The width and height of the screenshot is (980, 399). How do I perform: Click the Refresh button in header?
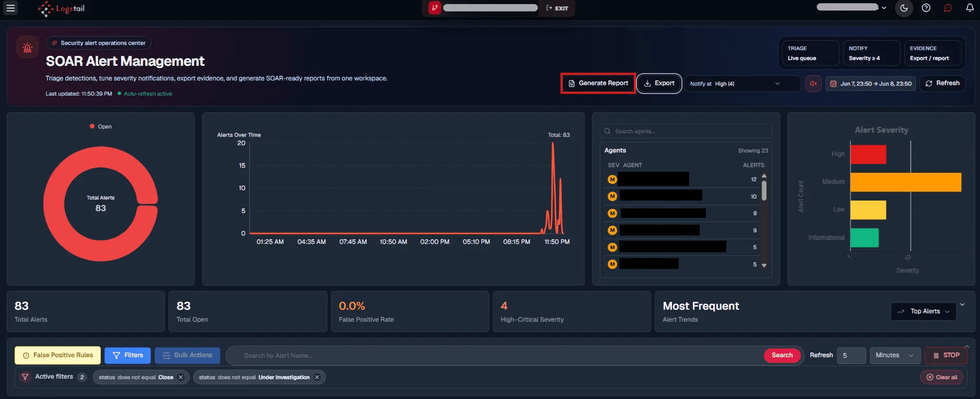(x=942, y=83)
